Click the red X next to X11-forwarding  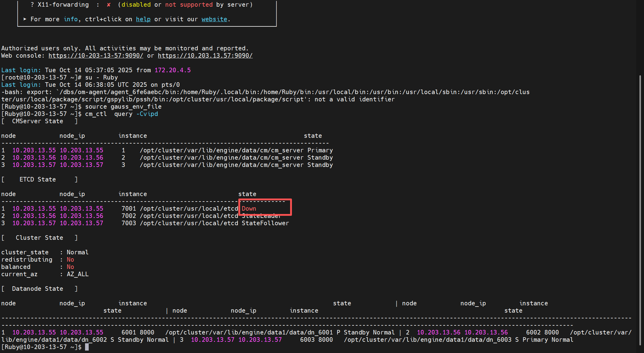coord(108,5)
